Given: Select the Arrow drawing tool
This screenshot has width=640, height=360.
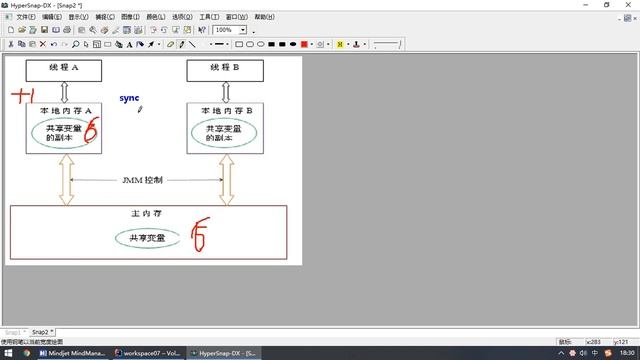Looking at the screenshot, I should click(x=151, y=44).
